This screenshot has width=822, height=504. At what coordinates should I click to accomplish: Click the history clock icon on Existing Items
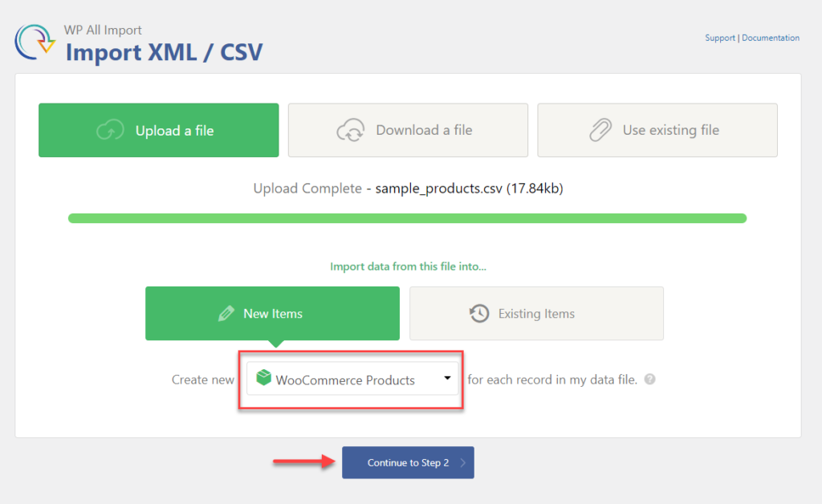click(479, 314)
